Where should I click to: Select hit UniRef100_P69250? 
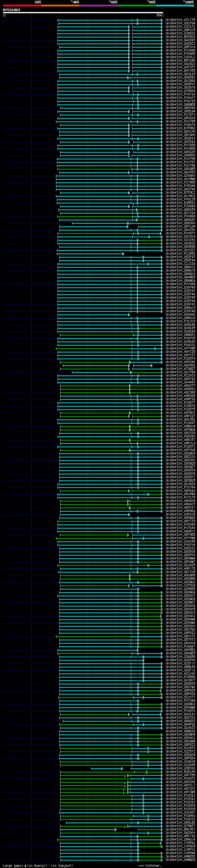point(180,436)
